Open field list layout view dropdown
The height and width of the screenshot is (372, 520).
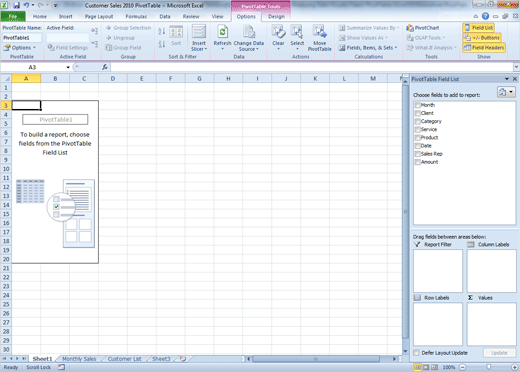click(506, 92)
